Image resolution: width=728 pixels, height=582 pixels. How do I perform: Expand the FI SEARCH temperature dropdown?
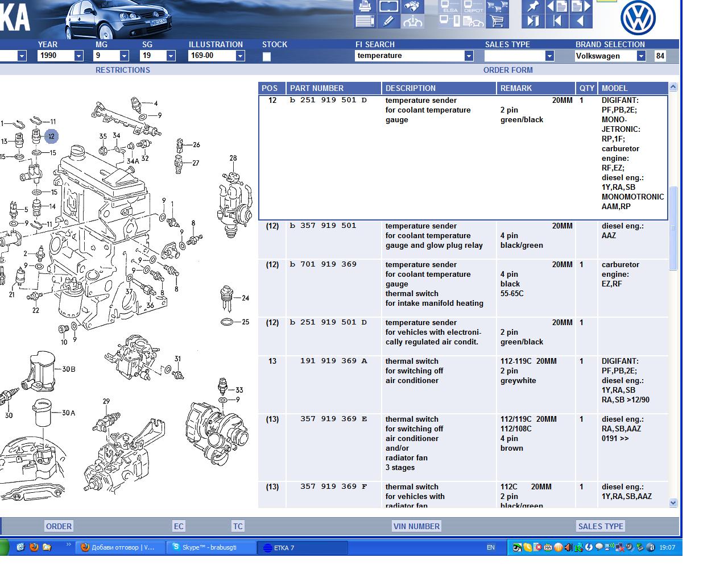[x=469, y=56]
